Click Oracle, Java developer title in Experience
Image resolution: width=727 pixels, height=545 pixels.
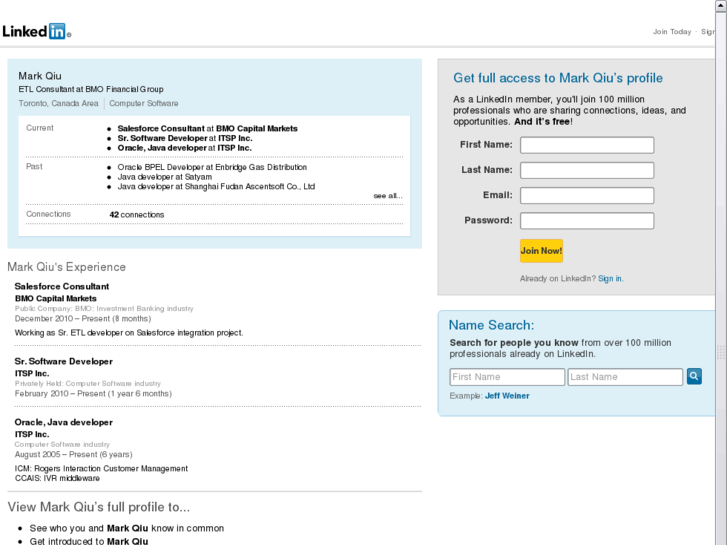click(64, 422)
